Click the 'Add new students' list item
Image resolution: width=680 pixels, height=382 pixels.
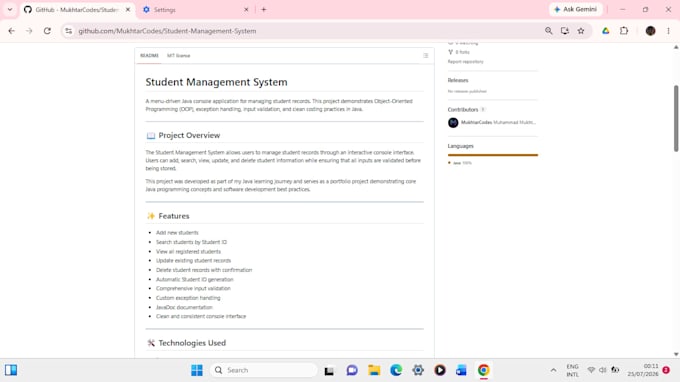pyautogui.click(x=177, y=233)
